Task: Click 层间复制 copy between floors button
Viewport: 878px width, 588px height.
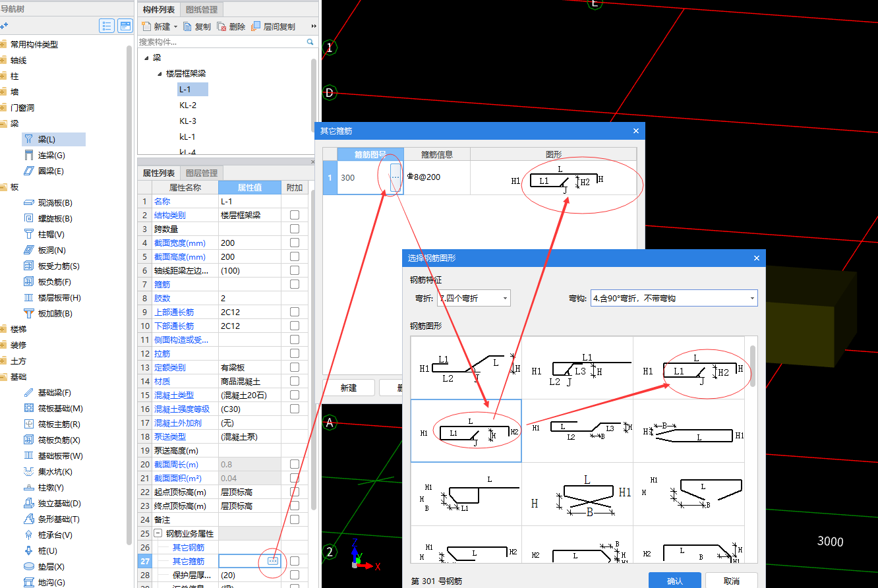Action: click(x=274, y=26)
